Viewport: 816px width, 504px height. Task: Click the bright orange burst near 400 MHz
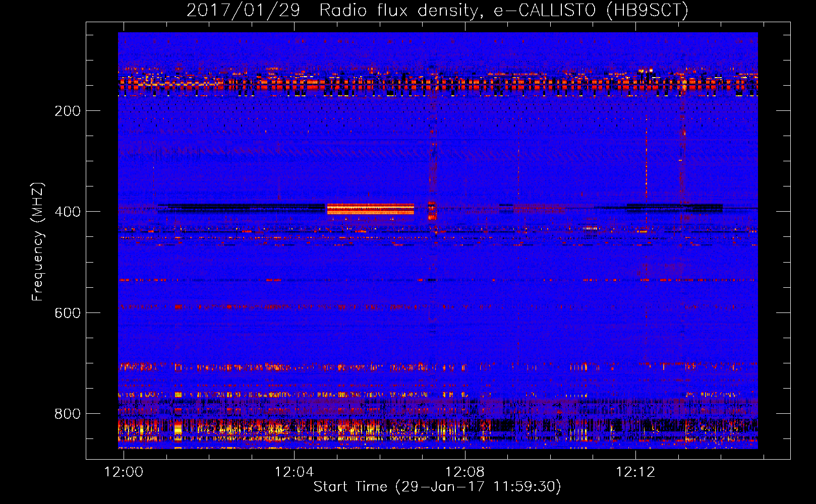371,209
